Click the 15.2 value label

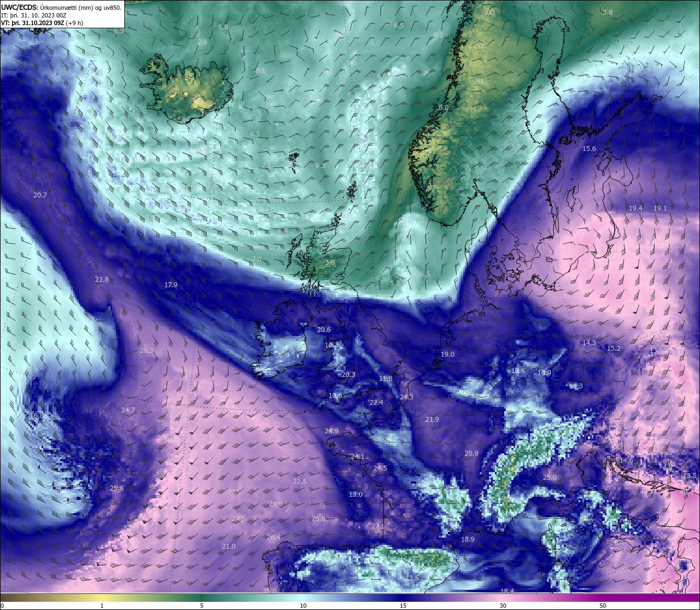tap(614, 348)
